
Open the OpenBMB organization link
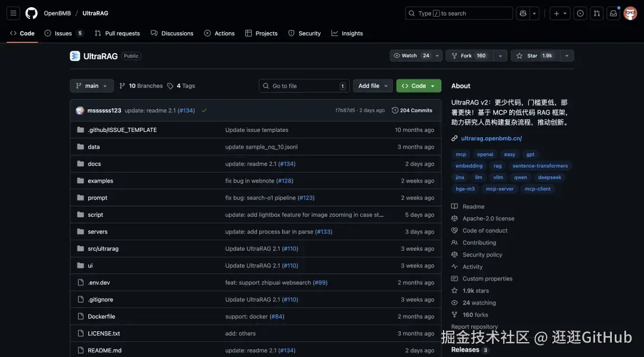57,13
